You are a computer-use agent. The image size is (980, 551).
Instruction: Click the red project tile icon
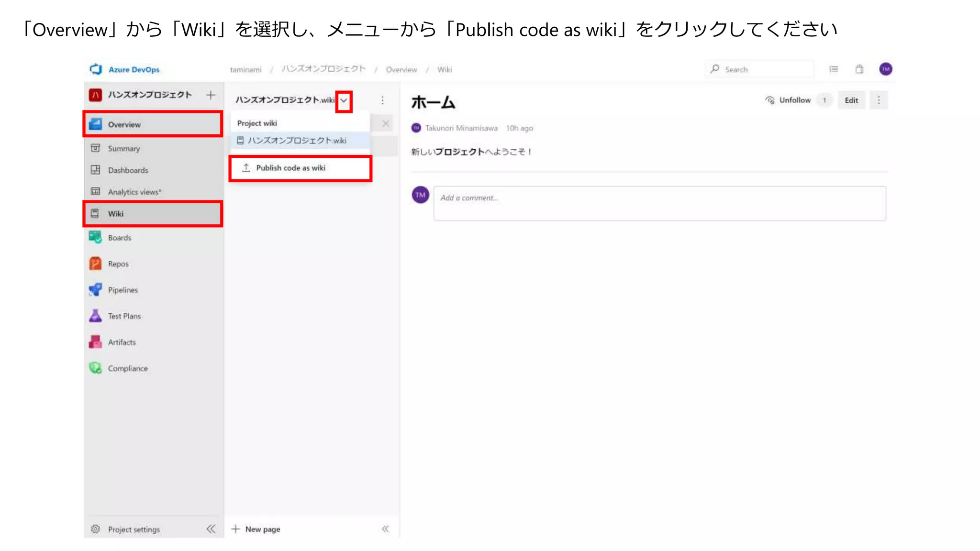[x=95, y=95]
